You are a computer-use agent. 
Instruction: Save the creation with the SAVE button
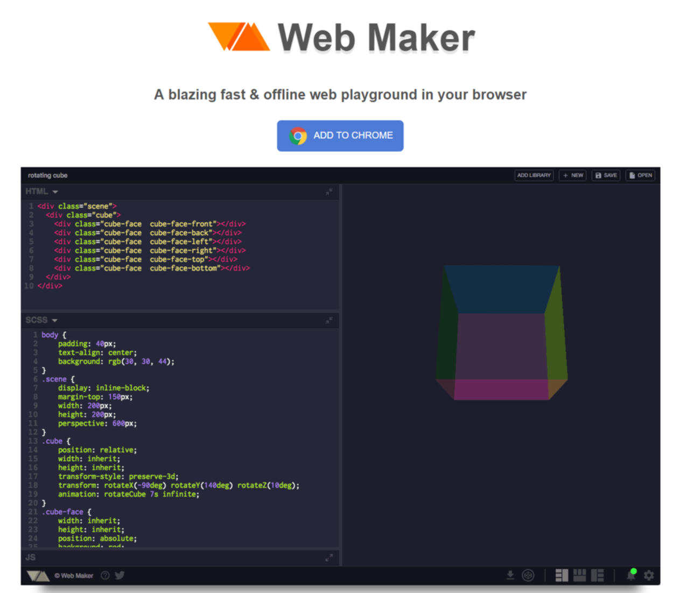(x=606, y=175)
